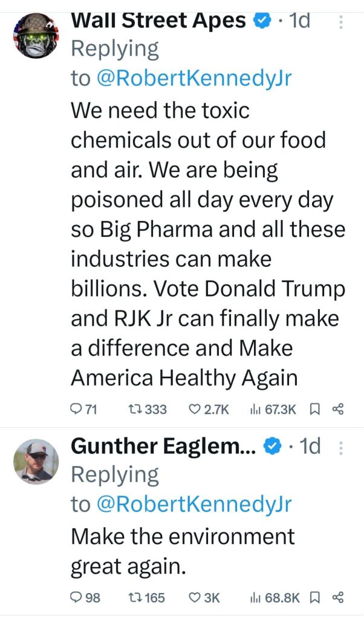This screenshot has width=364, height=619.
Task: Reply to Gunther Eagleman's tweet
Action: click(77, 597)
